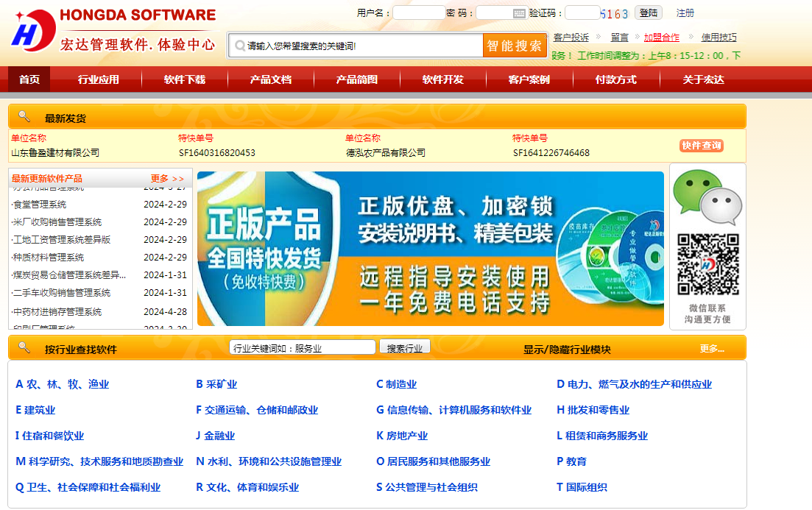Click the 5163 captcha image
Screen dimensions: 812x510
(x=614, y=14)
